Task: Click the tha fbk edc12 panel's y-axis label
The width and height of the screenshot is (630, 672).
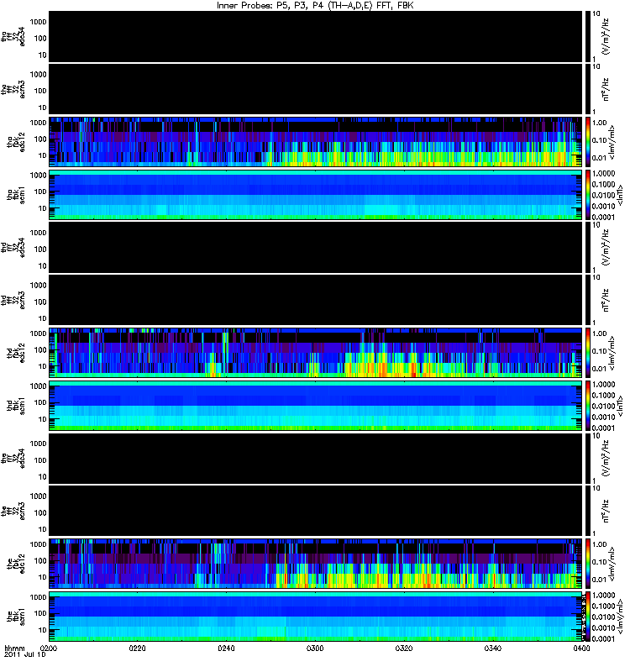Action: [x=16, y=142]
